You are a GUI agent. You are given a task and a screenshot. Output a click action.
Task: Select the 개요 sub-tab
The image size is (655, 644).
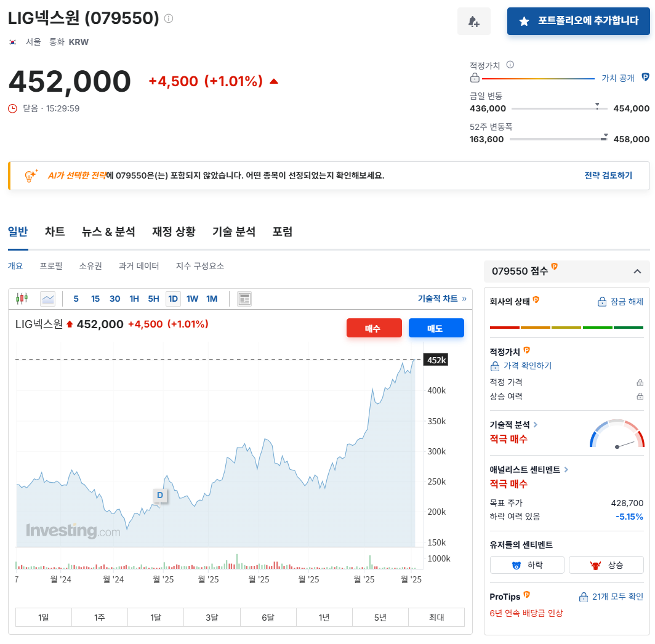[x=15, y=266]
